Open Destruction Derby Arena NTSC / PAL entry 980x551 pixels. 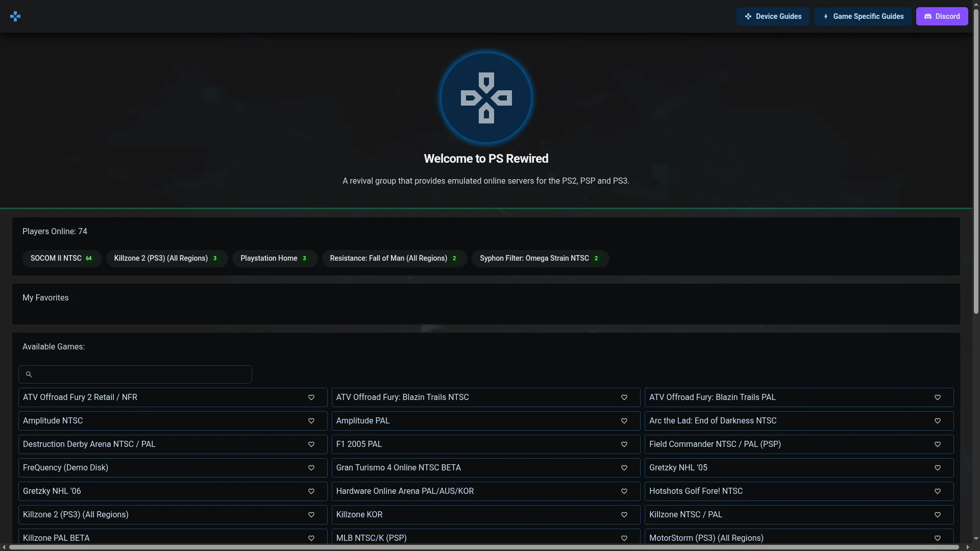(x=173, y=444)
